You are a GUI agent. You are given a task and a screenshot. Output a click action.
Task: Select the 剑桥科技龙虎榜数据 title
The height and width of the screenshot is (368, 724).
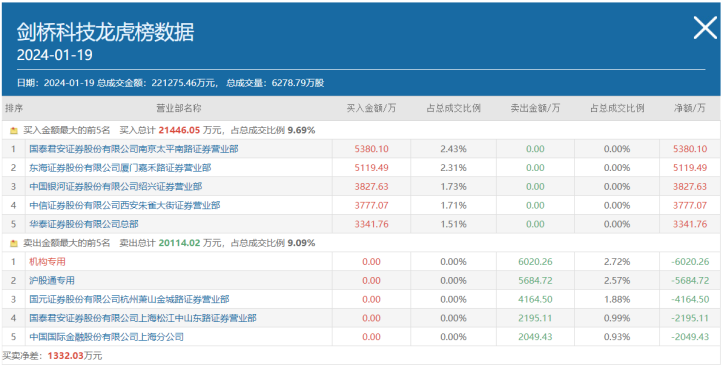tap(105, 32)
